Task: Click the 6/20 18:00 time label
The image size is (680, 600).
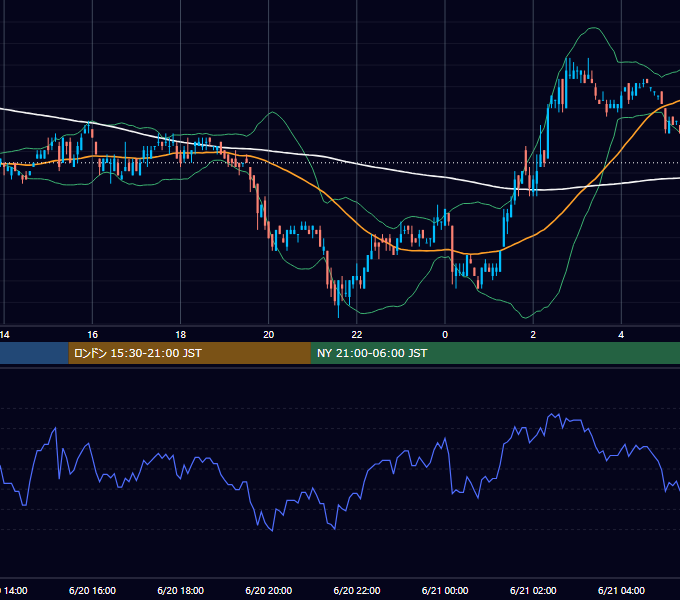Action: pyautogui.click(x=180, y=590)
